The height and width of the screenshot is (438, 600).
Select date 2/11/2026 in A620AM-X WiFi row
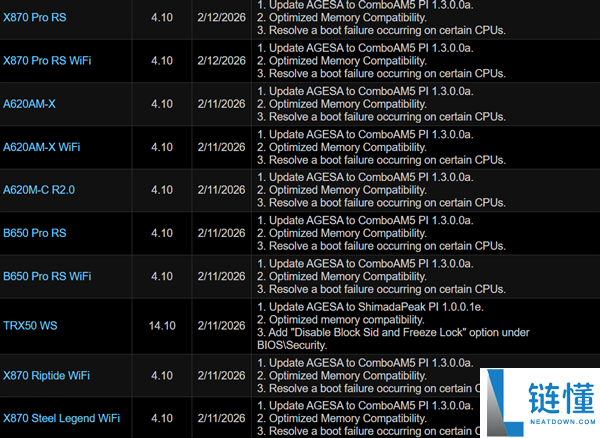click(222, 147)
